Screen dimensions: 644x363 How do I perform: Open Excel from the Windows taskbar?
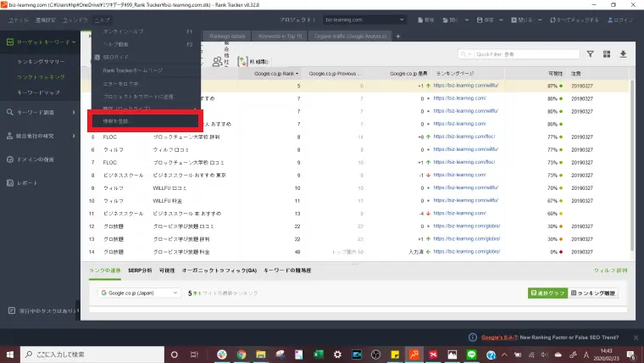318,354
